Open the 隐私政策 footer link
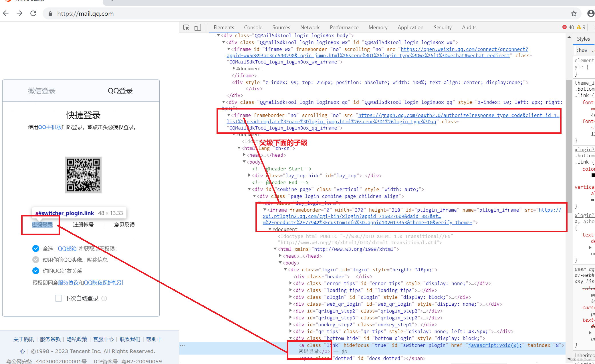The height and width of the screenshot is (364, 595). pyautogui.click(x=77, y=339)
